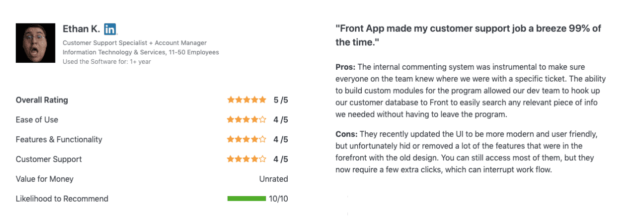Click the 5 /5 overall score
The image size is (644, 221).
[281, 100]
